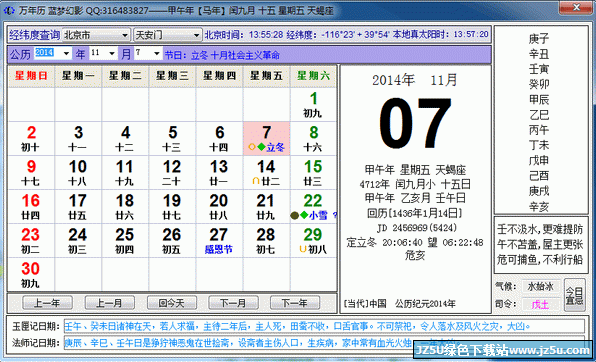Click the full moon icon on November 7
Viewport: 596px width, 362px height.
click(x=251, y=147)
